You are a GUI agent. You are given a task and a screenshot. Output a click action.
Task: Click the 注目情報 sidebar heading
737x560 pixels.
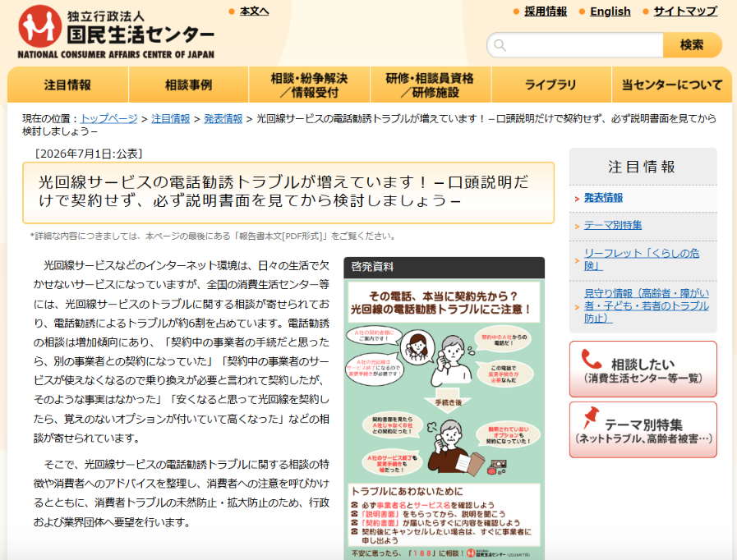click(x=642, y=167)
